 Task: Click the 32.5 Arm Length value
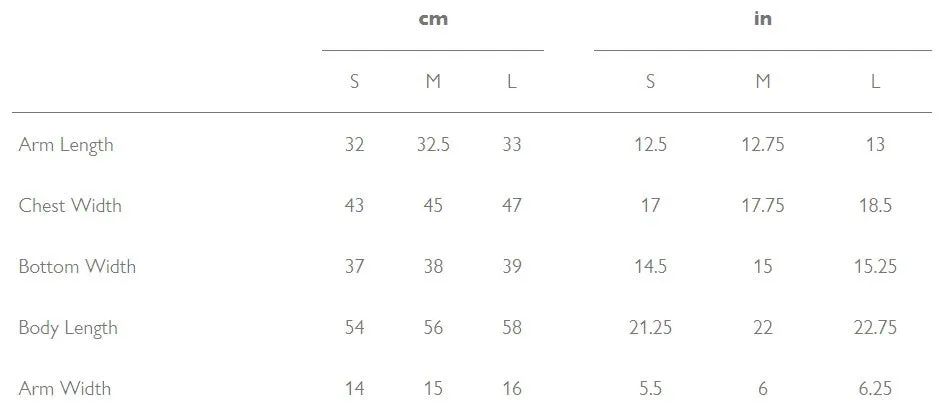click(x=433, y=145)
